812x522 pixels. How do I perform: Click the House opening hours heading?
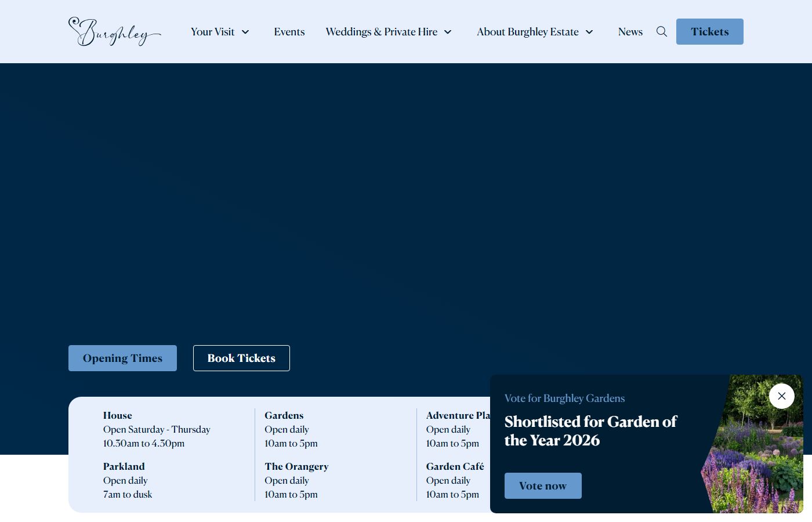click(x=118, y=415)
